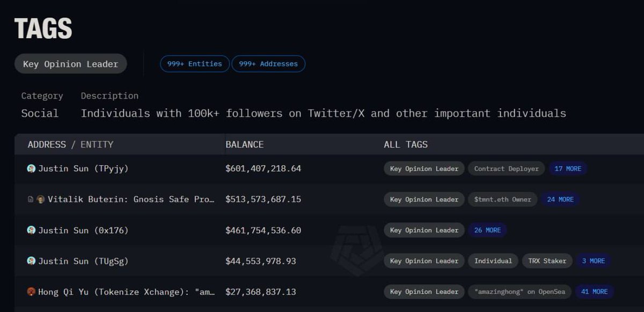Image resolution: width=644 pixels, height=312 pixels.
Task: Click $tmnt.eth Owner tag
Action: (503, 199)
